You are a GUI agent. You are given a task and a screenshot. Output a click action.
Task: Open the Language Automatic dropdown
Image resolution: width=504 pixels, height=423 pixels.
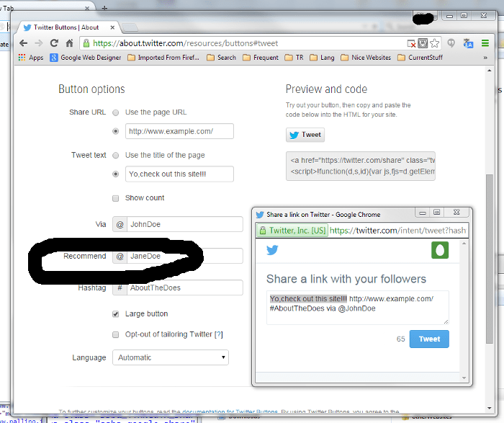[171, 357]
